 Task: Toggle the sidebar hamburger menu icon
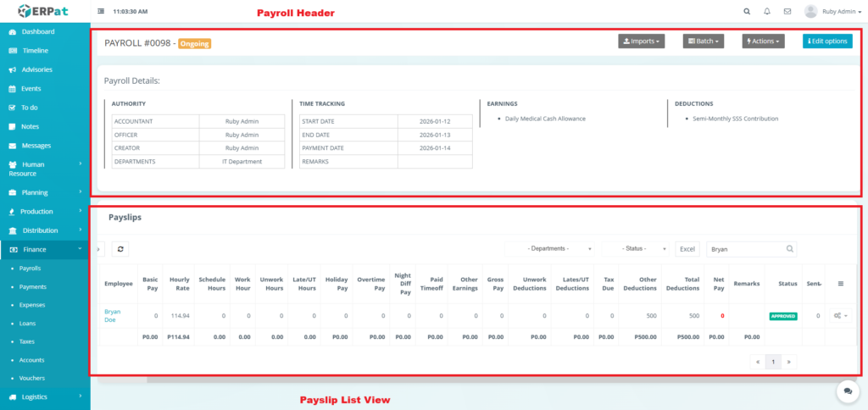pos(102,12)
